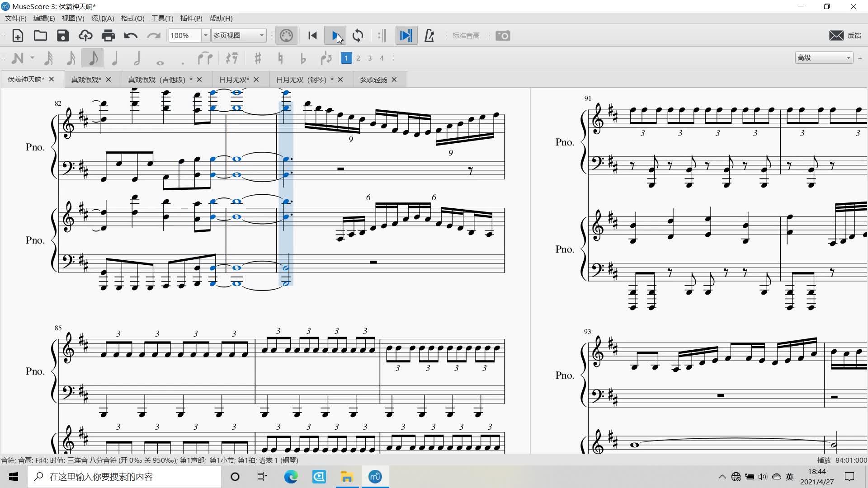This screenshot has height=488, width=868.
Task: Click the Windows taskbar search box
Action: tap(124, 477)
